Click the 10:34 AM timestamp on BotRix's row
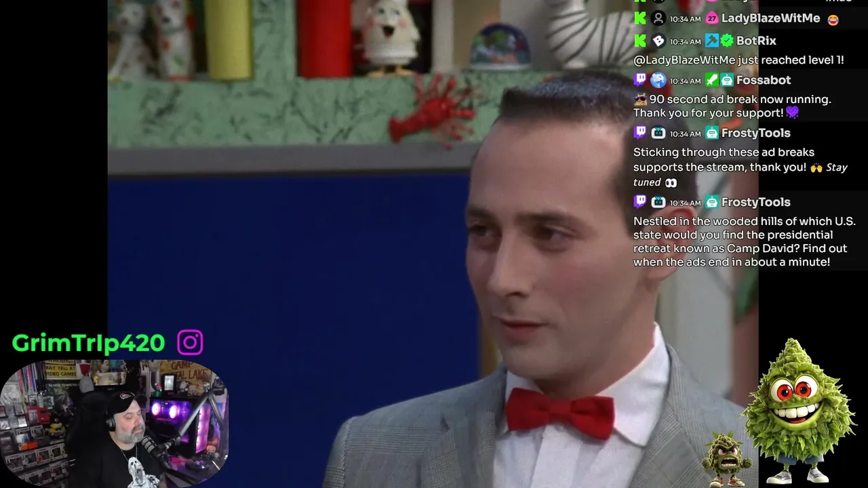 685,42
